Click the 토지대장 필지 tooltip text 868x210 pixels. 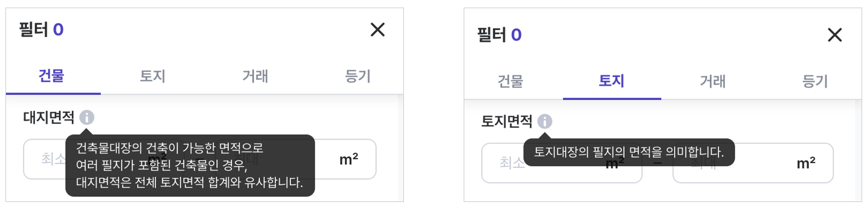coord(629,152)
